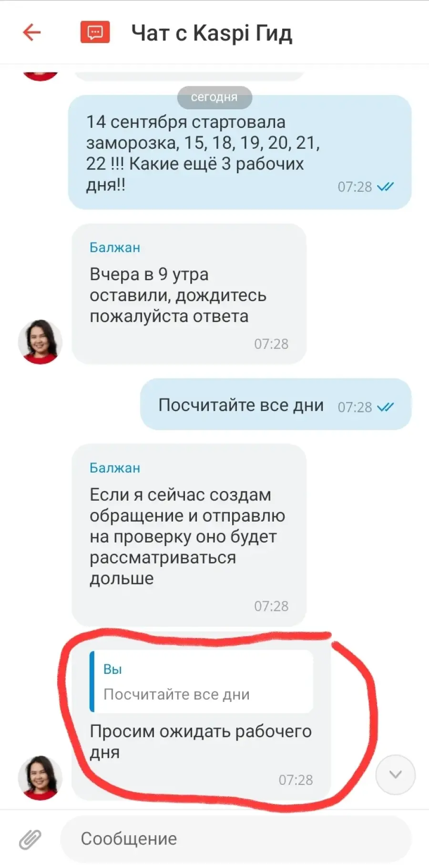Tap the 'Балжан' name above 'Вчера в 9 утра'
Viewport: 429px width, 868px height.
(115, 248)
